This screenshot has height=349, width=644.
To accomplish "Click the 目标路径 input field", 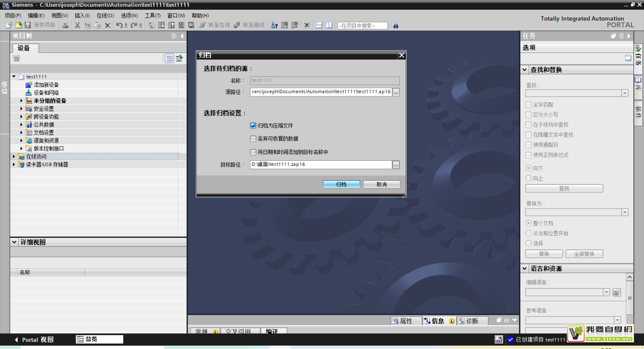I will coord(321,164).
